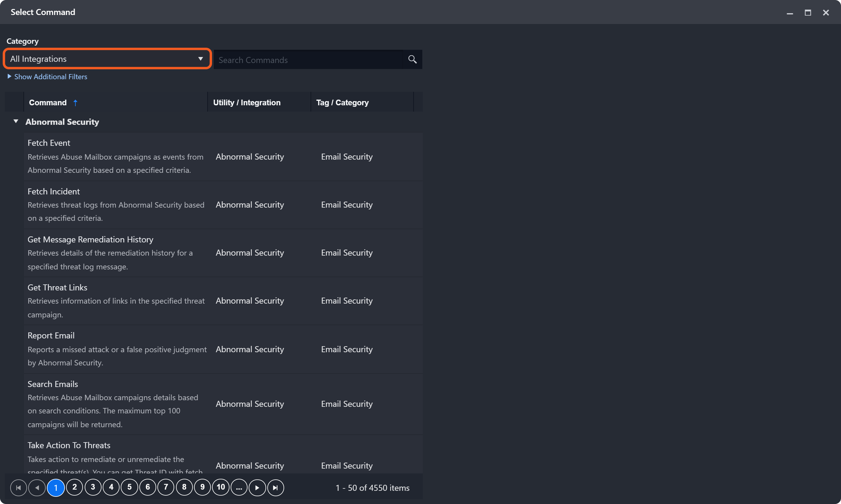Image resolution: width=841 pixels, height=504 pixels.
Task: Click the search magnifier icon
Action: [x=412, y=59]
